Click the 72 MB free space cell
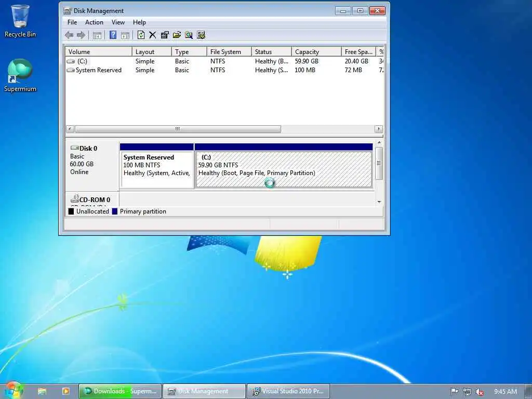532x399 pixels. point(353,70)
